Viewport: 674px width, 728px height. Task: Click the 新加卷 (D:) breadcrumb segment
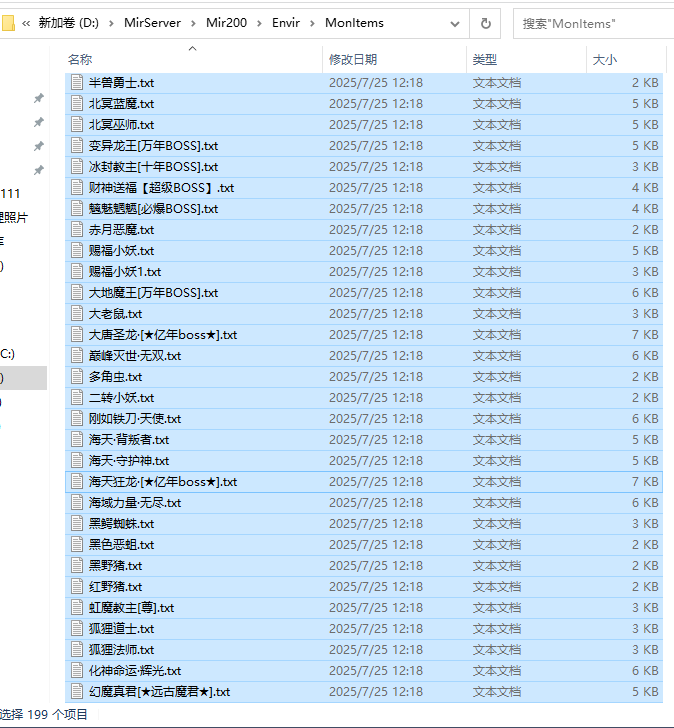pyautogui.click(x=68, y=23)
